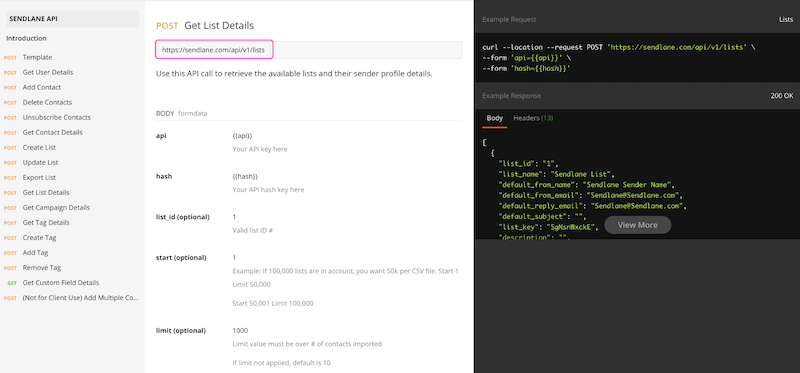Click the "list_name" line in response
The height and width of the screenshot is (373, 800).
point(558,174)
